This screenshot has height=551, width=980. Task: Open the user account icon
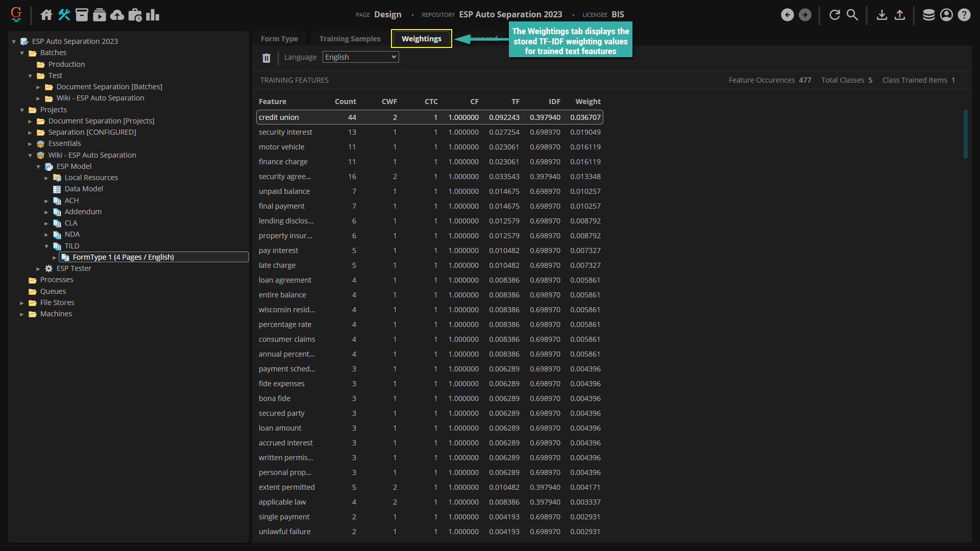[x=946, y=15]
